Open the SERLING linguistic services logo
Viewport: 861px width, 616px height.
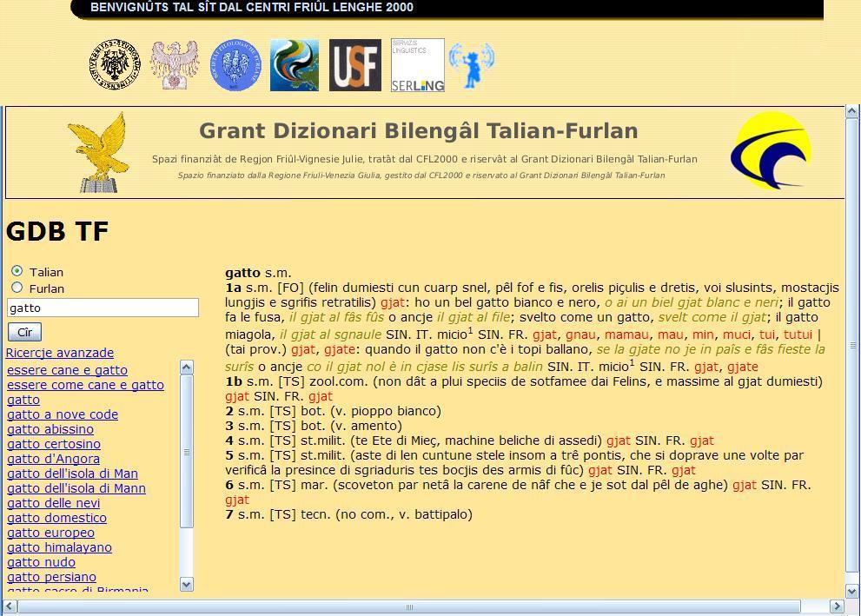point(418,65)
